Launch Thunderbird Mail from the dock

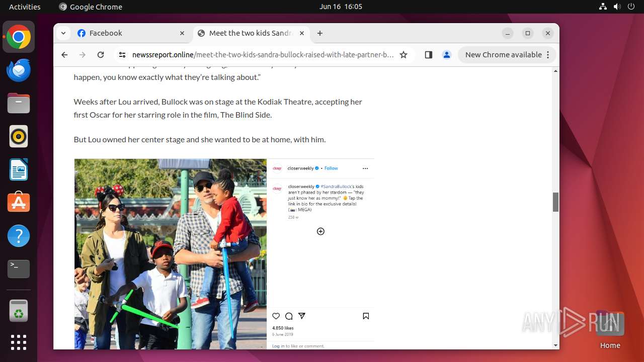[x=19, y=70]
